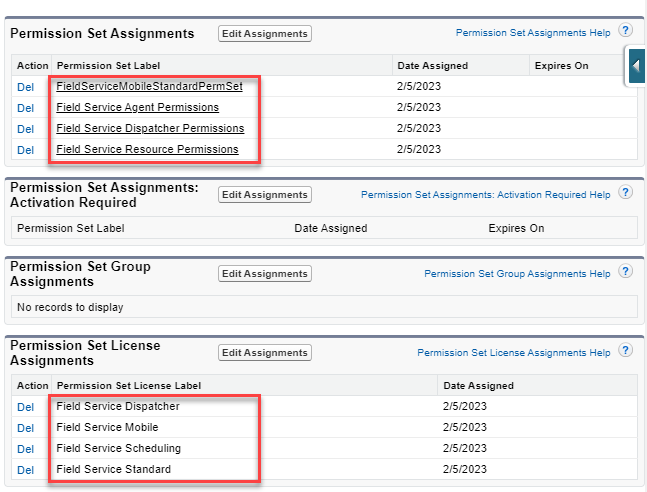Delete Field Service Agent Permissions assignment

pyautogui.click(x=26, y=108)
